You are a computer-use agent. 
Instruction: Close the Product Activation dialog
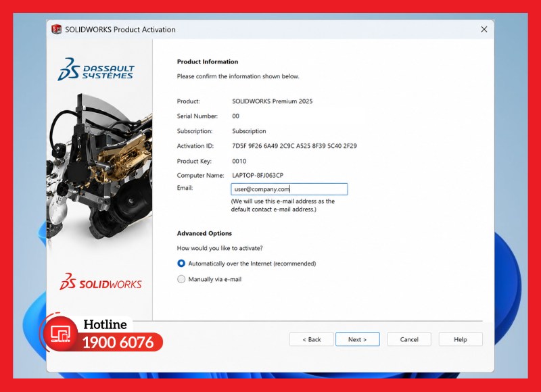point(484,29)
